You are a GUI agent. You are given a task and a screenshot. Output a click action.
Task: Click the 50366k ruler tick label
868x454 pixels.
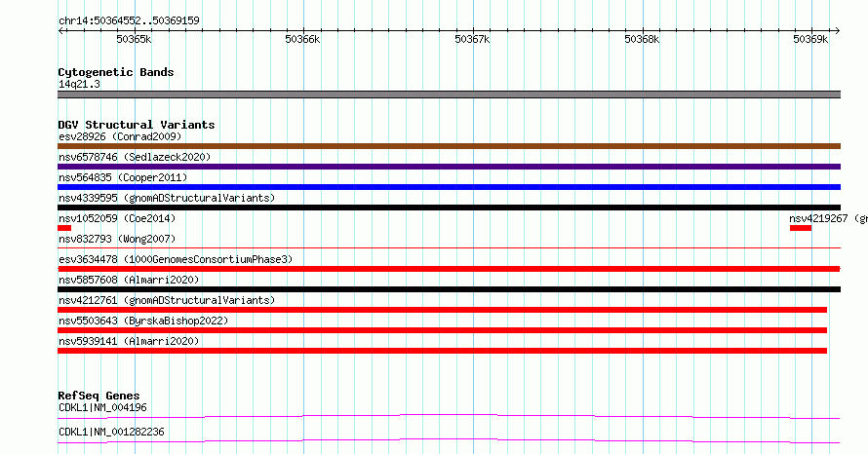tap(302, 39)
